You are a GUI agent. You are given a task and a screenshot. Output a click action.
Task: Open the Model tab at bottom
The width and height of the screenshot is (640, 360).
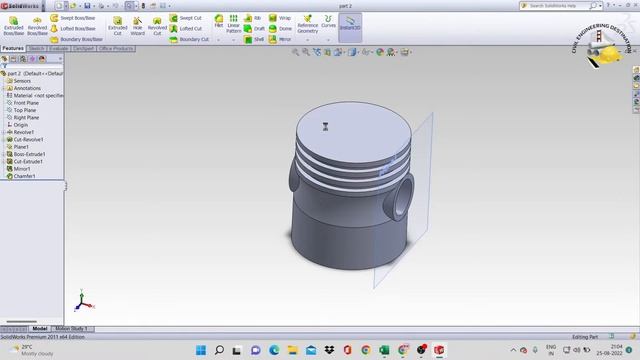pyautogui.click(x=40, y=329)
